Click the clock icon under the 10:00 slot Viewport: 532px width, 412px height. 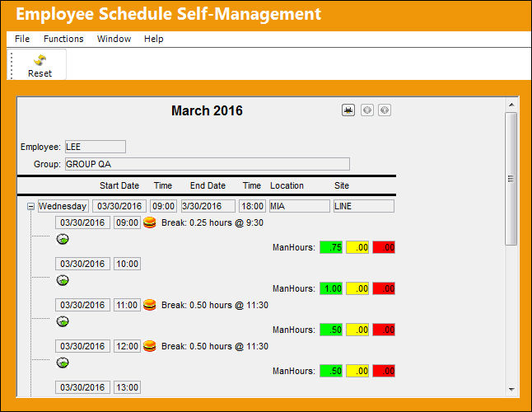point(63,280)
